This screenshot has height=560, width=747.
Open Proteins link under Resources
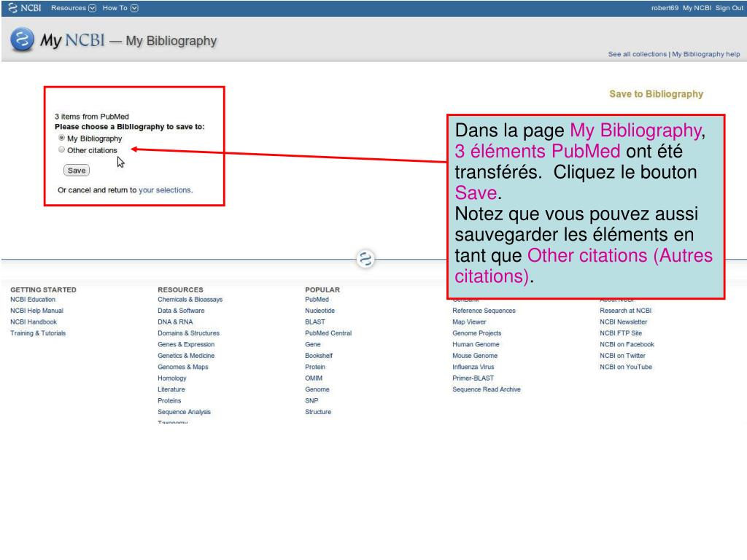tap(169, 401)
